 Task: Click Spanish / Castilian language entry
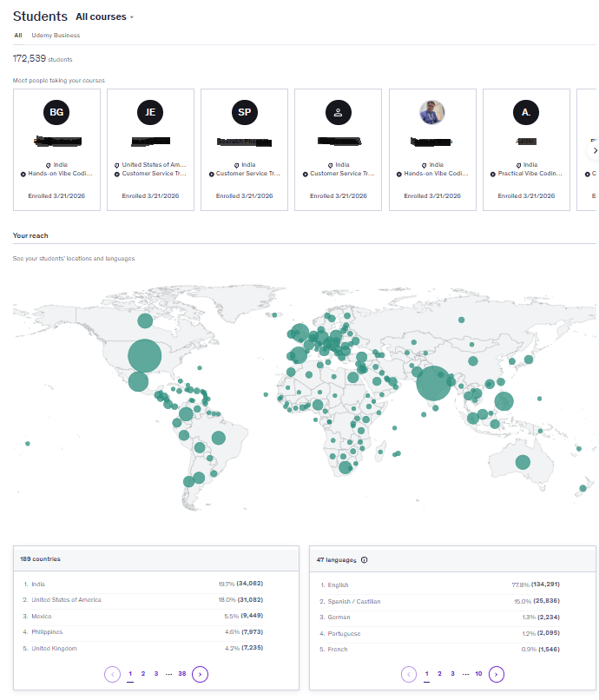pyautogui.click(x=354, y=601)
